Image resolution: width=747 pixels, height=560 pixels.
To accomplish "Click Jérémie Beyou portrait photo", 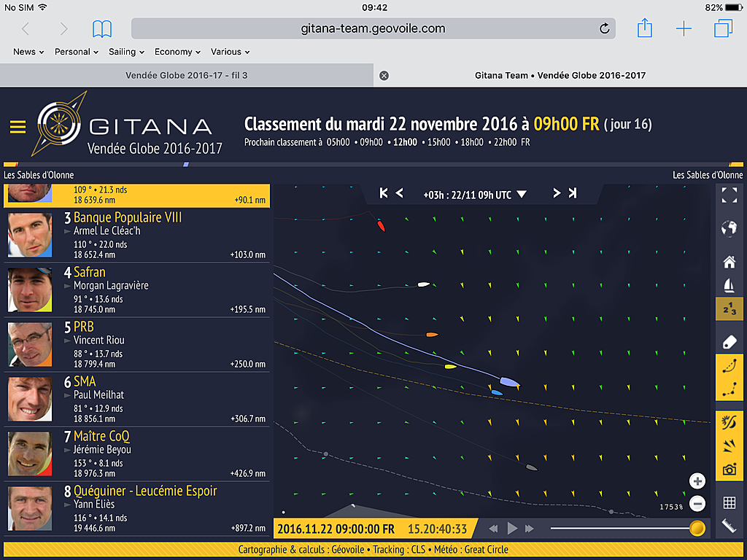I will (x=30, y=454).
